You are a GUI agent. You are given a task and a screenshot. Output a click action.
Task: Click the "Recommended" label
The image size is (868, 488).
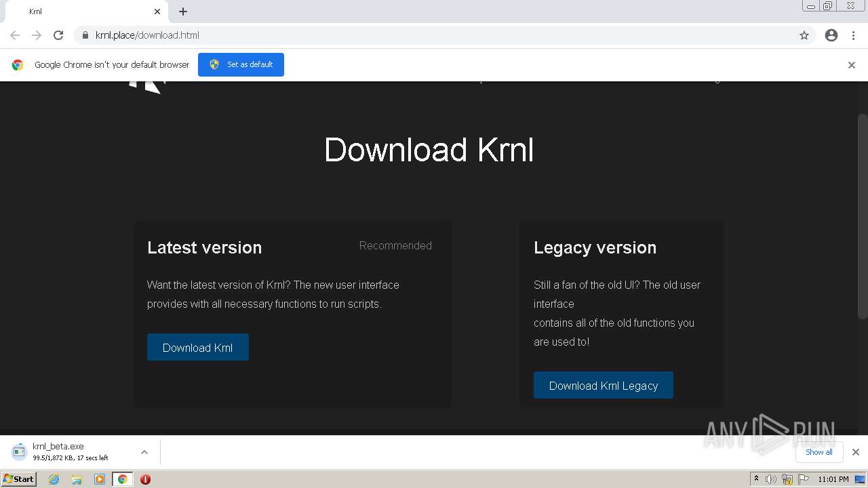click(395, 245)
